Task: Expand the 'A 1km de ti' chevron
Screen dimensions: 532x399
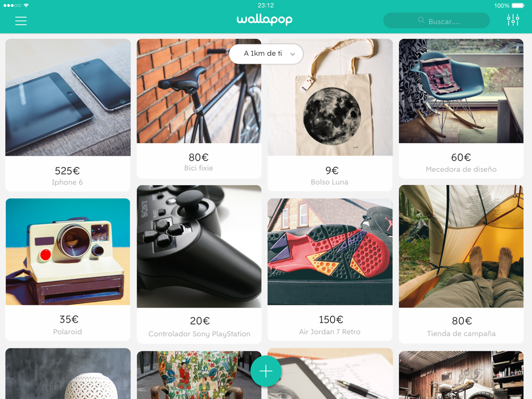Action: (x=293, y=54)
